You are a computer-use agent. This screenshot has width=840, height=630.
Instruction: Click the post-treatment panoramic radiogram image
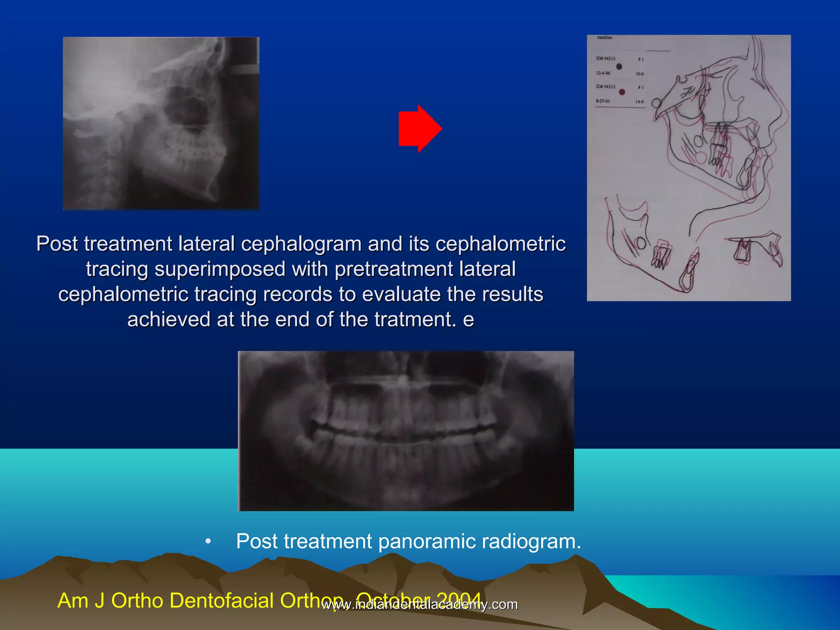click(406, 431)
